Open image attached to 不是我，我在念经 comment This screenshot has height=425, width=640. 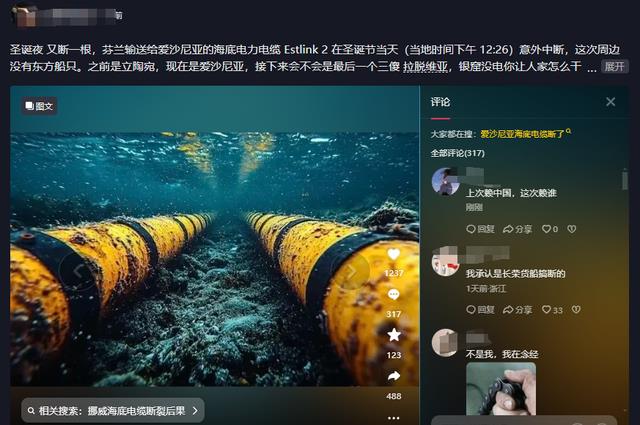[501, 389]
